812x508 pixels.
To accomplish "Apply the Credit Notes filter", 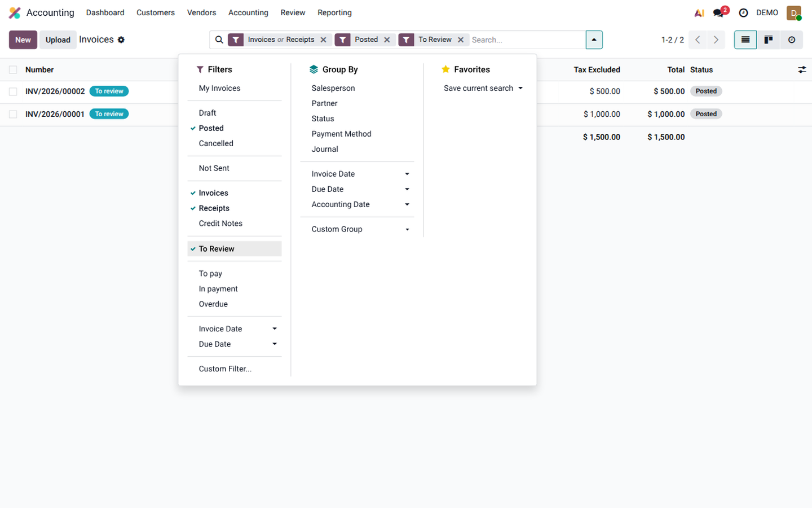I will pyautogui.click(x=234, y=224).
